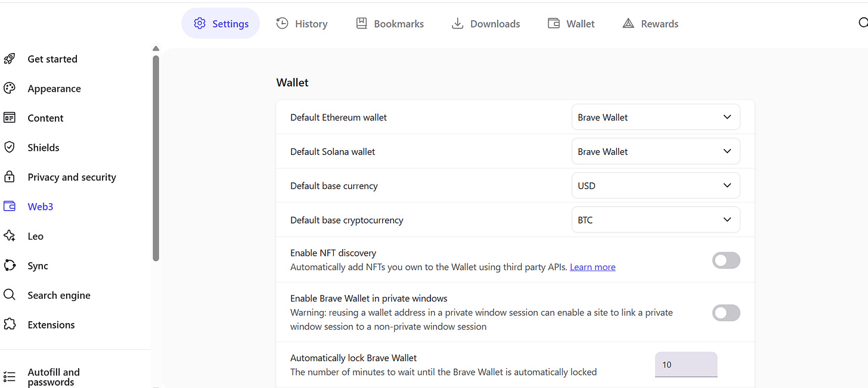Image resolution: width=868 pixels, height=388 pixels.
Task: Click the Leo star icon
Action: click(10, 236)
